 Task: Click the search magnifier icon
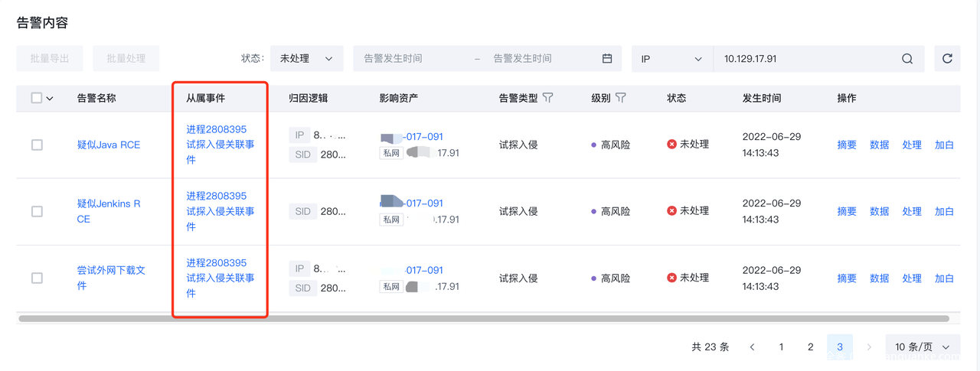click(907, 59)
